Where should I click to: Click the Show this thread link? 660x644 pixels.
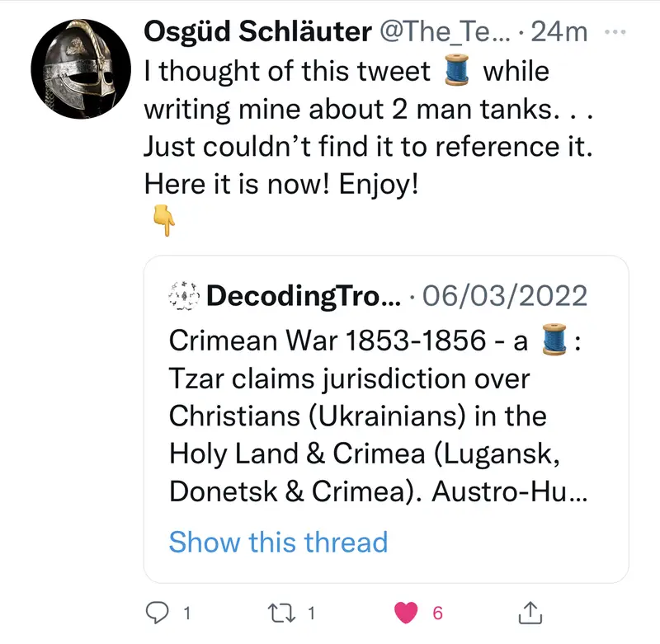pos(278,542)
